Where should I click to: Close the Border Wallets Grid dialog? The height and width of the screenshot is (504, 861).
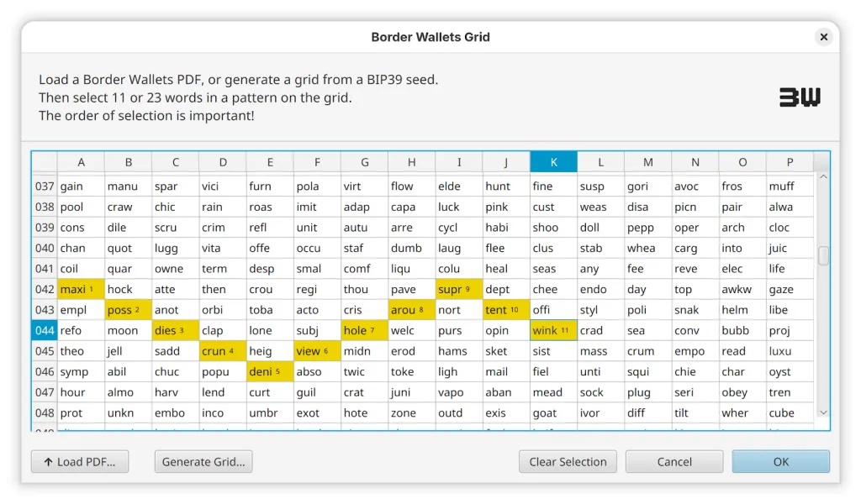[x=823, y=37]
